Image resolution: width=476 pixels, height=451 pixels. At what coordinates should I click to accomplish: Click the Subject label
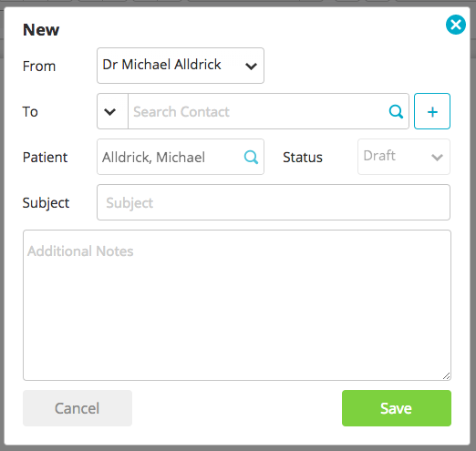coord(46,203)
